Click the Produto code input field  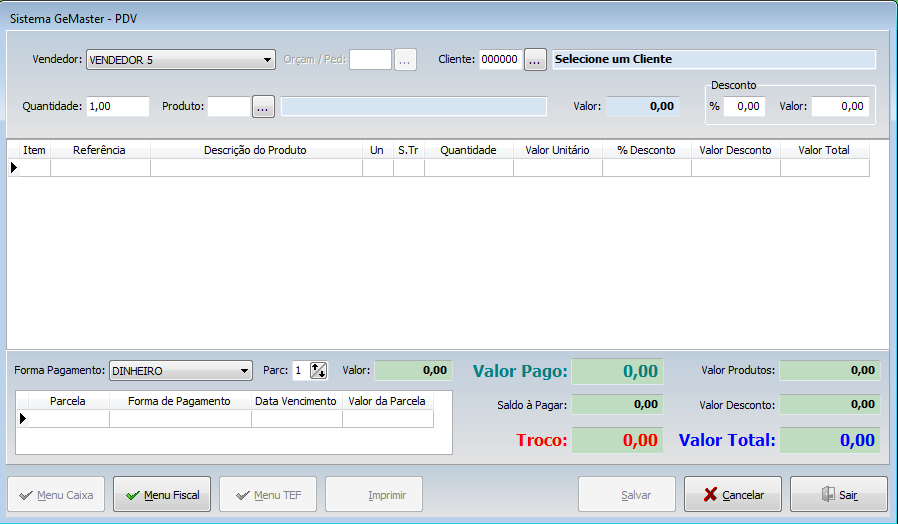(x=228, y=106)
